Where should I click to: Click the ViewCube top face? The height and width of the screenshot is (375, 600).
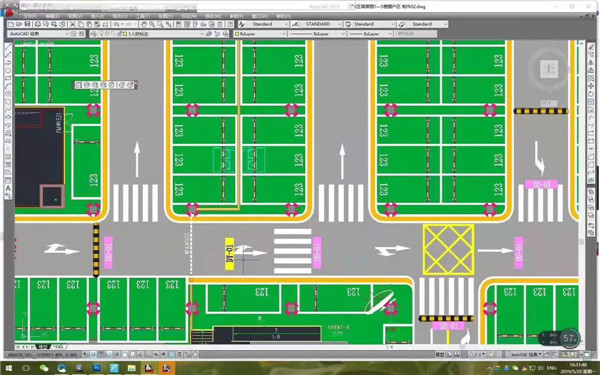point(549,69)
